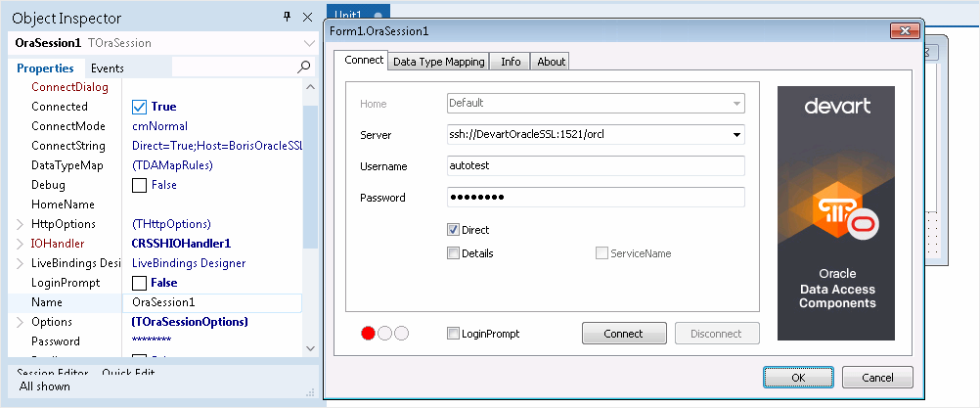Toggle the ServiceName checkbox
Screen dimensions: 980x408
[601, 253]
